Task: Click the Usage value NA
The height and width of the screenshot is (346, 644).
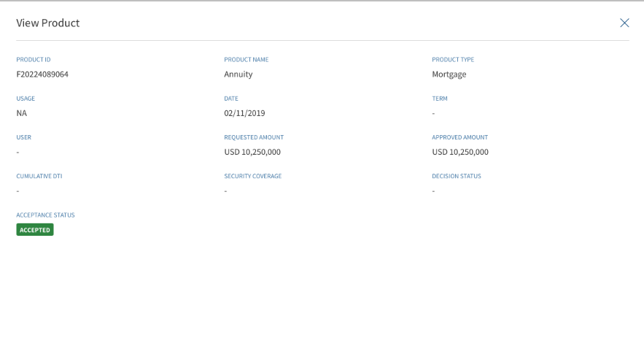Action: click(21, 113)
